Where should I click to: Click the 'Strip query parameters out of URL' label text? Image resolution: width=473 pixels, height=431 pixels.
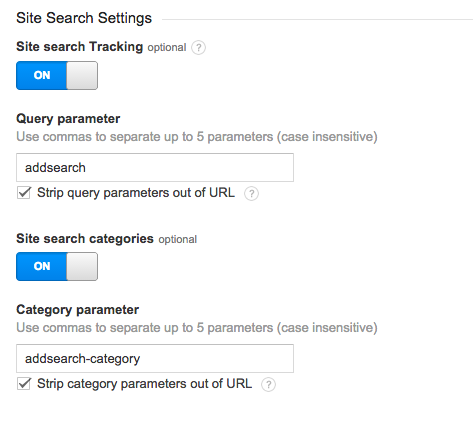[136, 193]
